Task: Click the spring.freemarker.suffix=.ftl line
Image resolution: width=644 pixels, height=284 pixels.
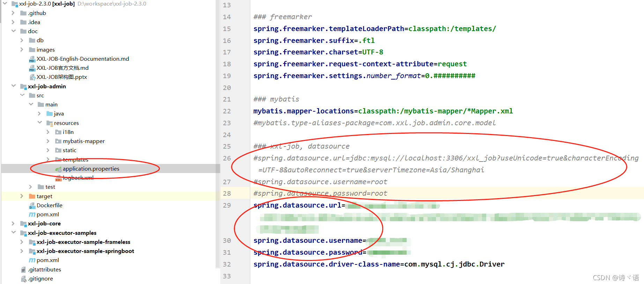Action: click(x=314, y=40)
